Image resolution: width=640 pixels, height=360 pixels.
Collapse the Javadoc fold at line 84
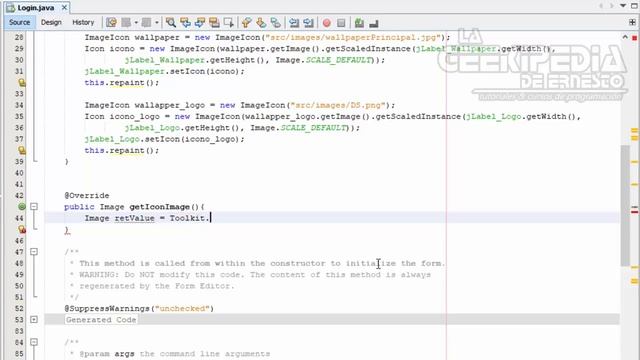[x=34, y=342]
